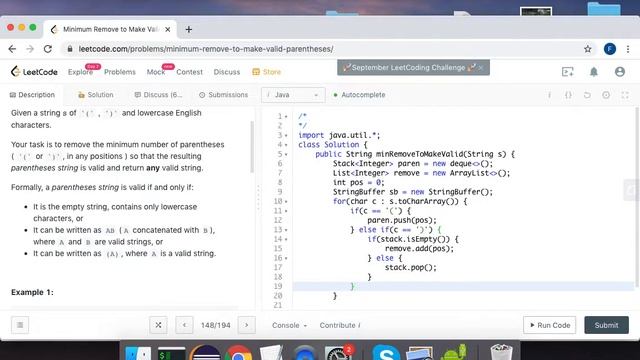Switch to the Solution tab
Viewport: 640px width, 360px height.
(96, 95)
